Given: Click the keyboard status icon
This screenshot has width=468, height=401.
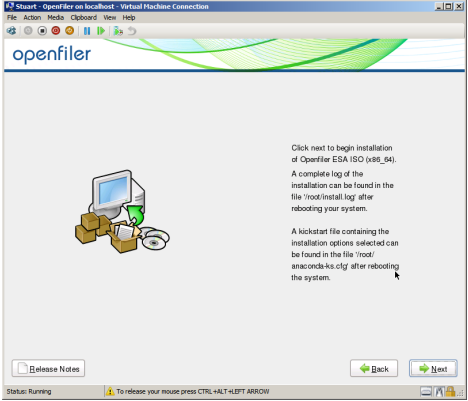Looking at the screenshot, I should coord(426,391).
